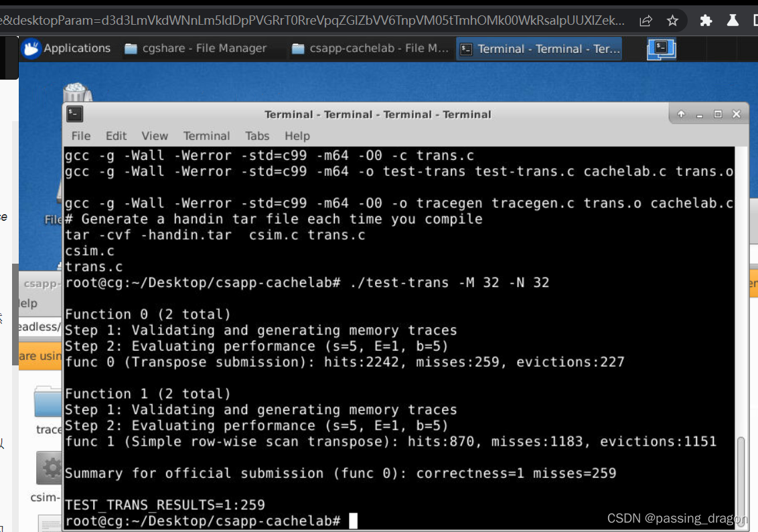The image size is (758, 532).
Task: Open the browser extensions puzzle icon
Action: point(706,20)
